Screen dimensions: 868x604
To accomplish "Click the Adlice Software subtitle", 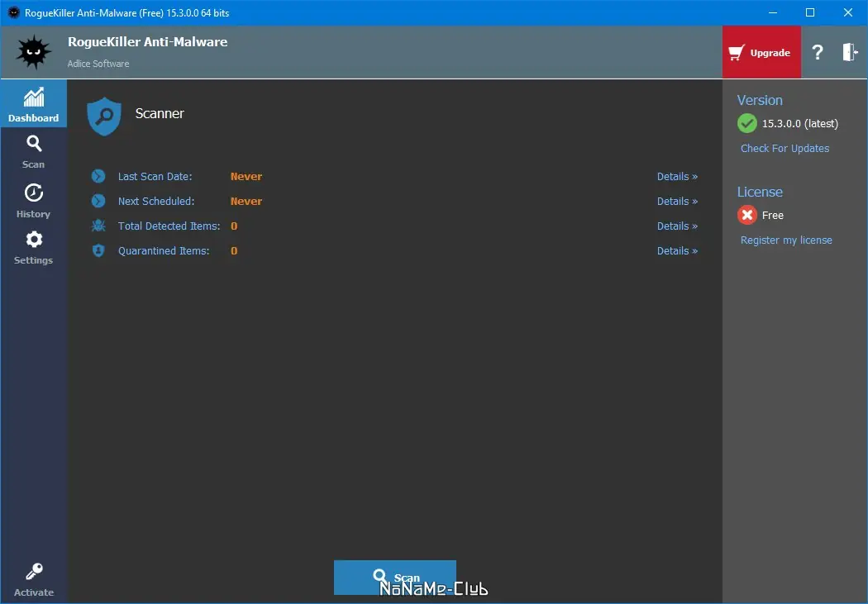I will tap(98, 64).
